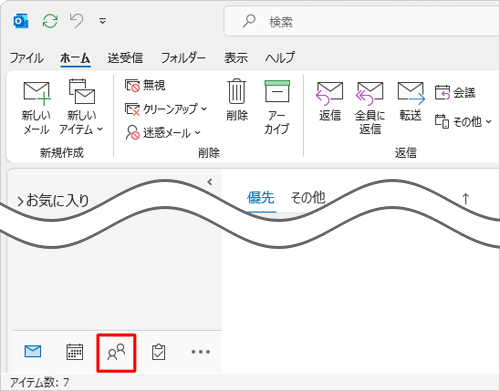Click the send/receive sync icon
This screenshot has width=500, height=391.
click(x=50, y=21)
